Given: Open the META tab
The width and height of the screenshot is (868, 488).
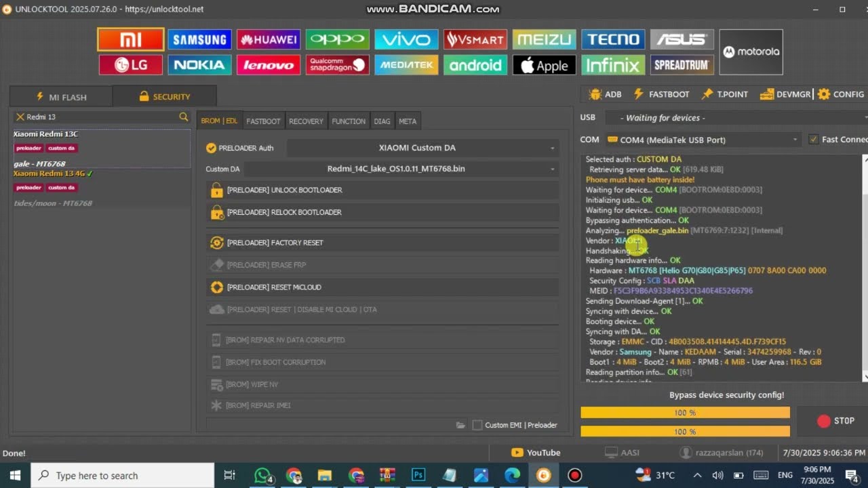Looking at the screenshot, I should click(x=408, y=121).
